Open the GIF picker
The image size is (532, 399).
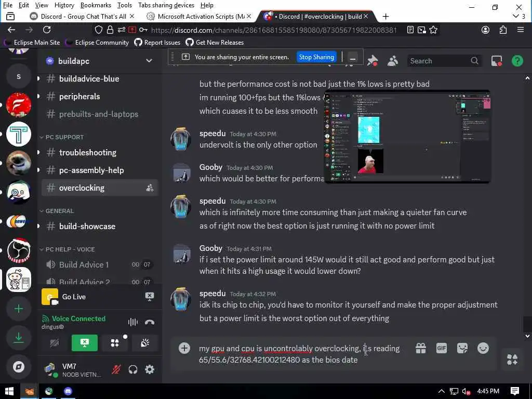(442, 348)
